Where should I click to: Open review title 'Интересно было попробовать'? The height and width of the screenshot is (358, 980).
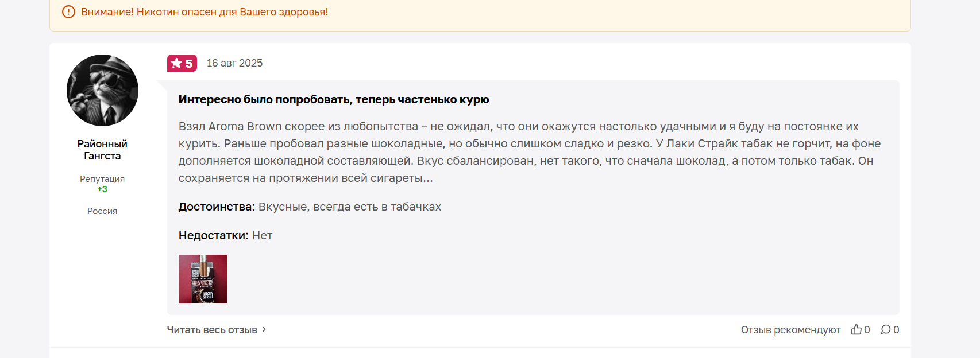tap(334, 99)
